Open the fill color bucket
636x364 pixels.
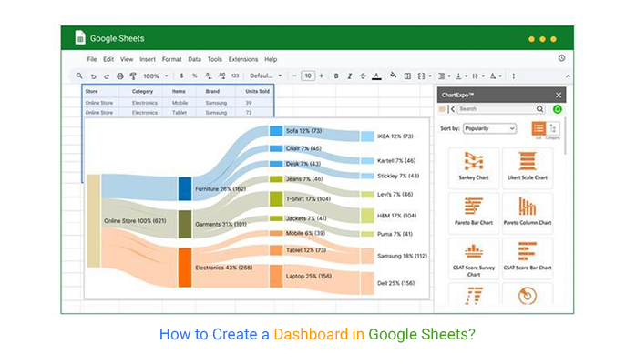(x=393, y=76)
